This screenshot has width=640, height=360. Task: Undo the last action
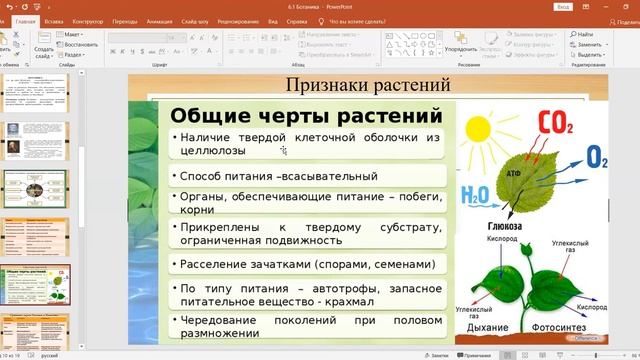point(9,7)
